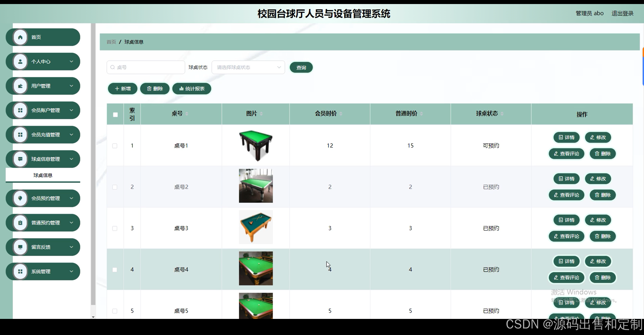
Task: Click 退出登录 in the header
Action: 622,13
